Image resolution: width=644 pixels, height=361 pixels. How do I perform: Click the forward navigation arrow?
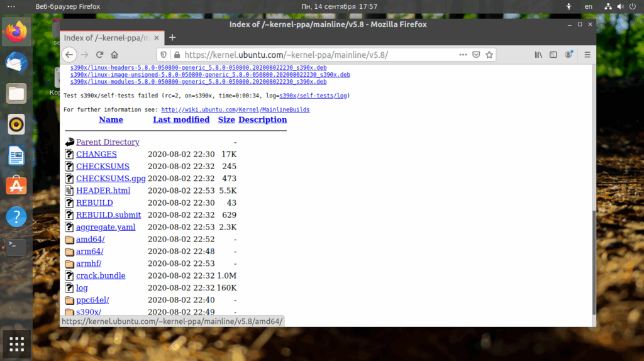pyautogui.click(x=85, y=55)
